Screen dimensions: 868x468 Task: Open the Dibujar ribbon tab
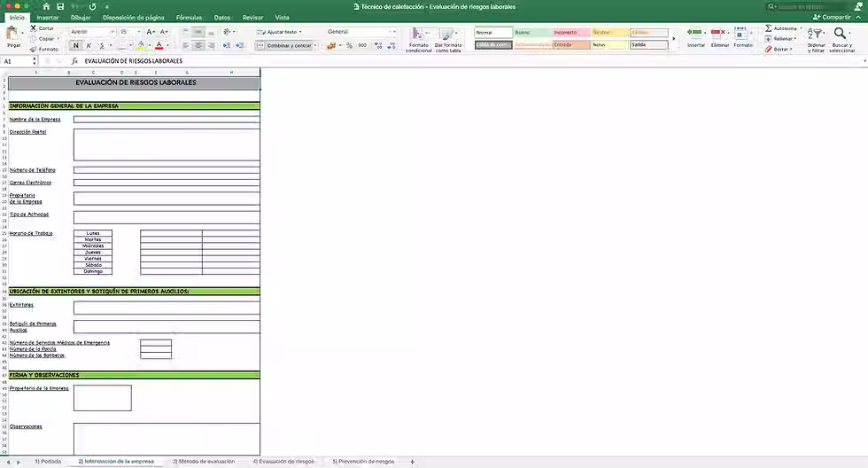point(81,18)
